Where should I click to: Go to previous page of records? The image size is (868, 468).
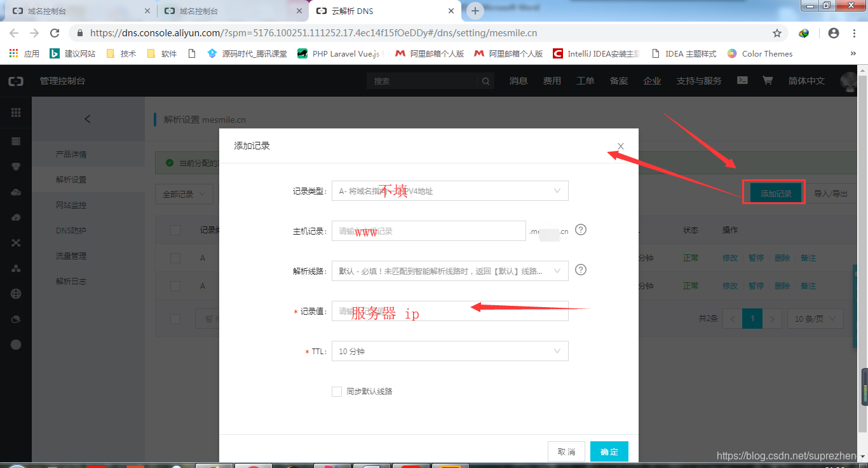click(x=733, y=319)
